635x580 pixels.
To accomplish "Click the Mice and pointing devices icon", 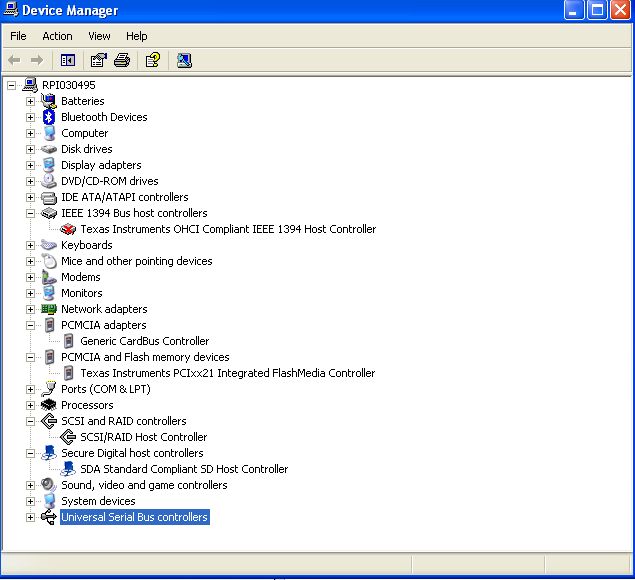I will (x=49, y=261).
